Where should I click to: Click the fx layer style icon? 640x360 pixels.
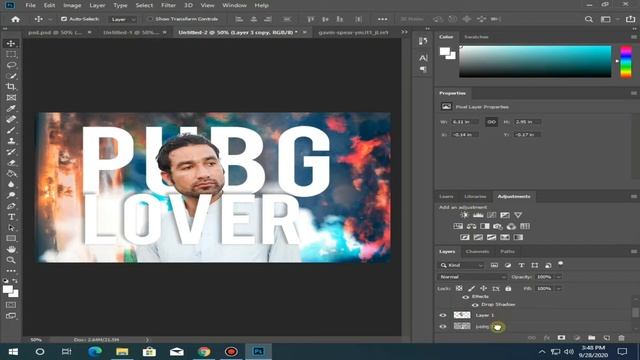coord(547,338)
